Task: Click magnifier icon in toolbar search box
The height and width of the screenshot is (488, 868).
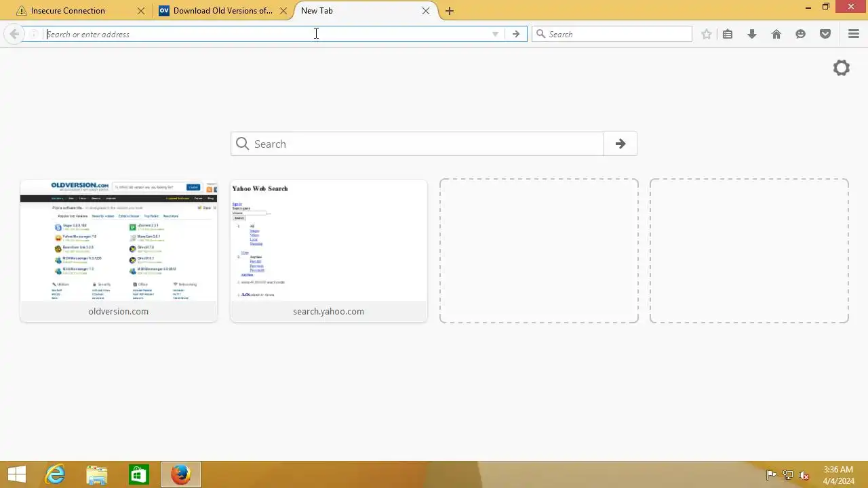Action: click(x=541, y=34)
